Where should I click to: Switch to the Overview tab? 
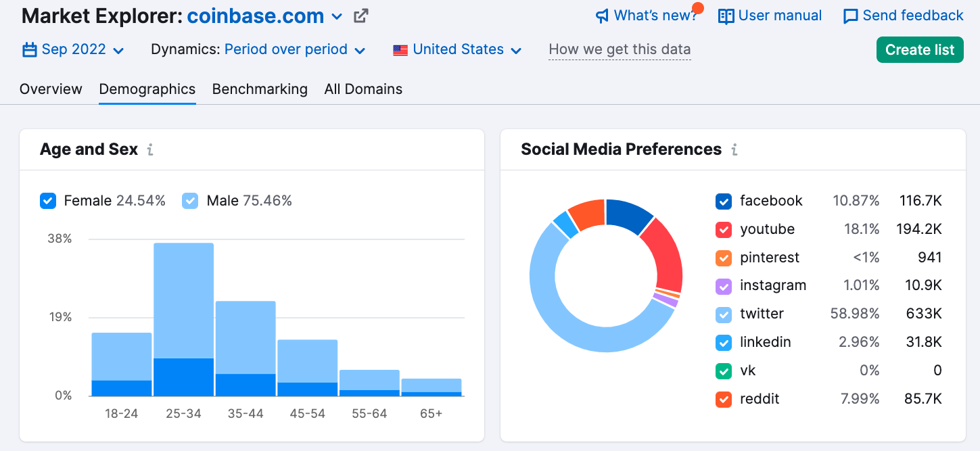[51, 89]
